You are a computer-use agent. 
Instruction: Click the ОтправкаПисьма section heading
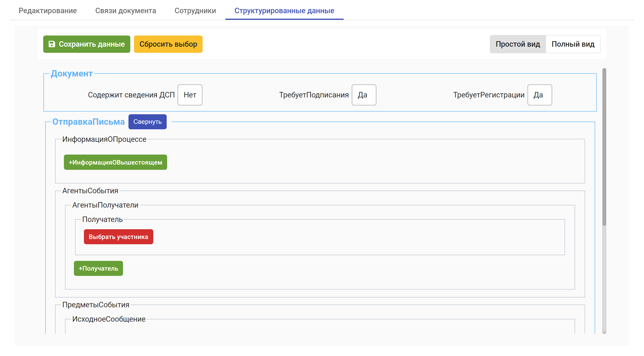88,122
